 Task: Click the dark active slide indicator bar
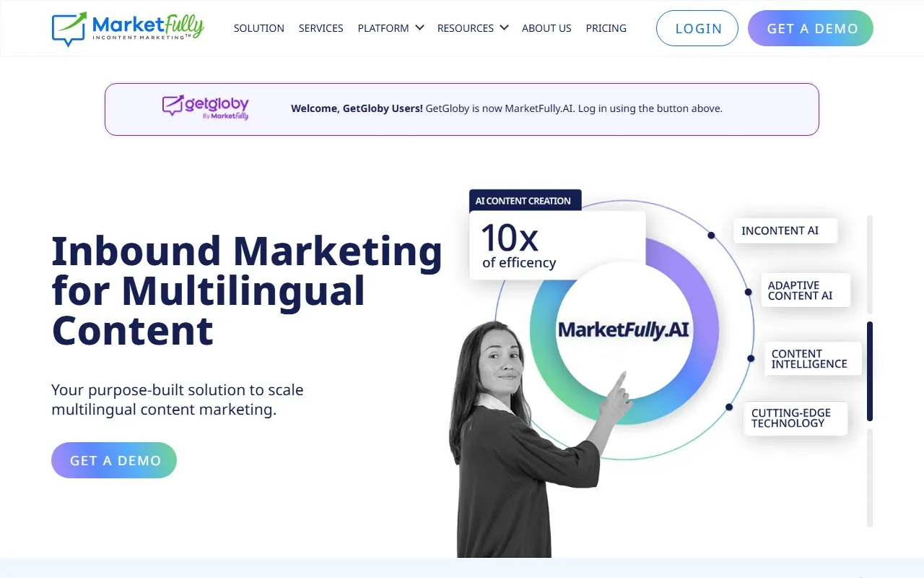click(870, 371)
